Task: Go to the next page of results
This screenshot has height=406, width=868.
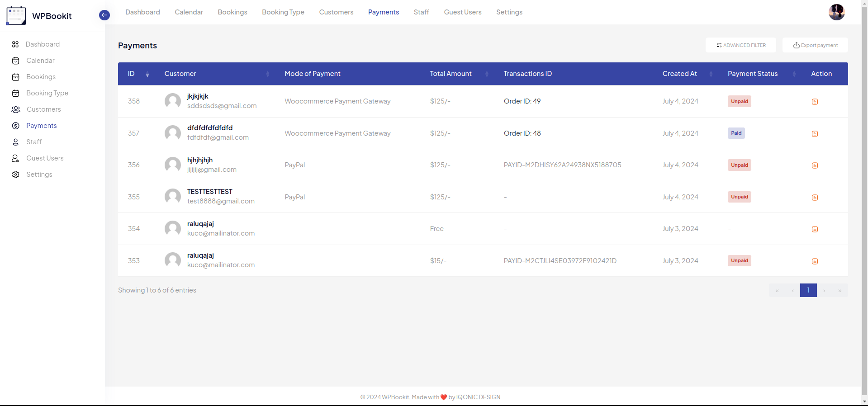Action: [x=824, y=290]
